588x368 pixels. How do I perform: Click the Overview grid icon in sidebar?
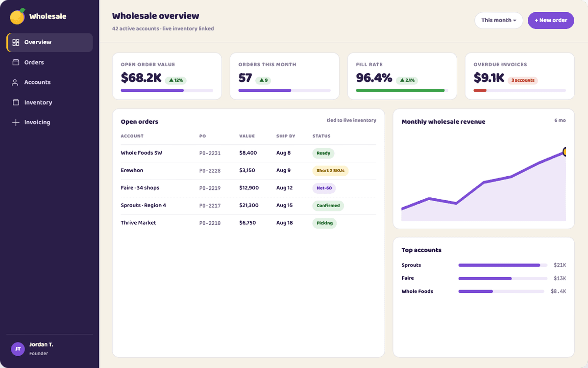coord(16,42)
